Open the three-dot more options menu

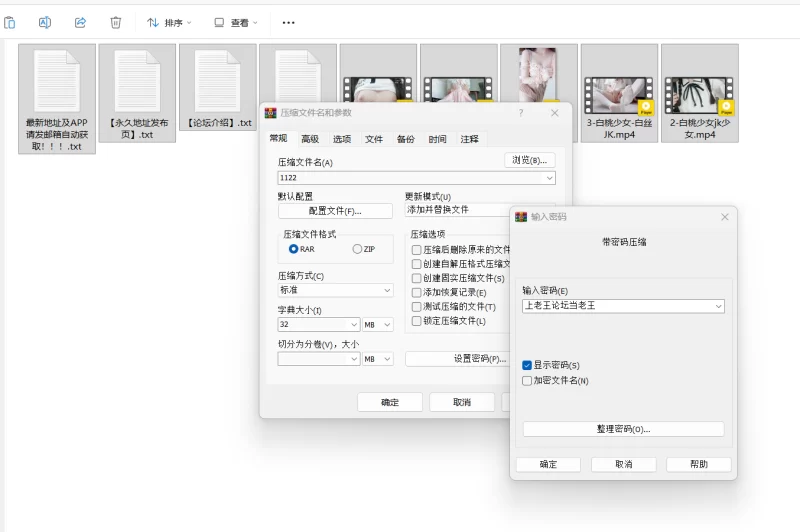pos(289,22)
